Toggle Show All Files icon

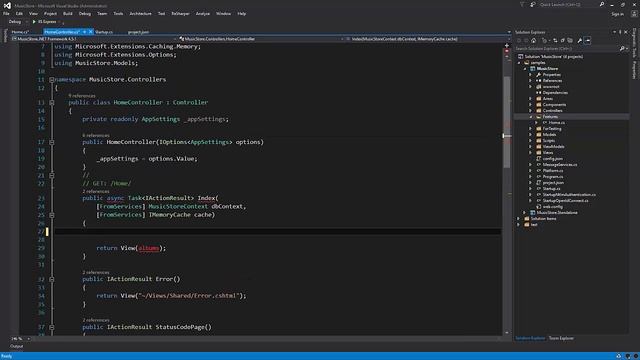tap(570, 40)
